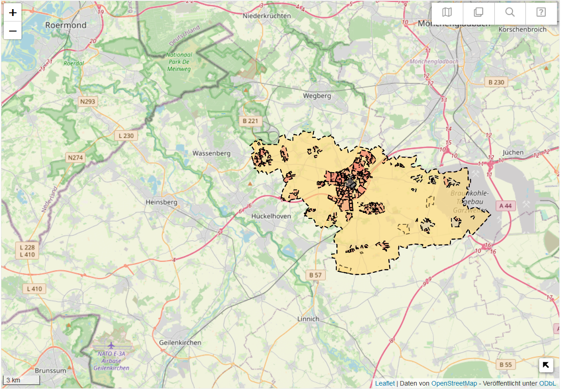Open the folded map basemap icon
562x392 pixels.
pos(447,12)
